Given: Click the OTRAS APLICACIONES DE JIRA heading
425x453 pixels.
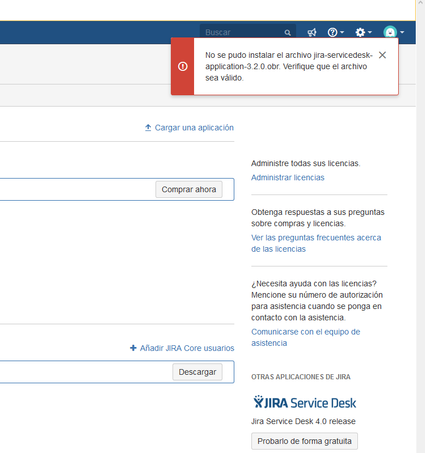Looking at the screenshot, I should (301, 377).
